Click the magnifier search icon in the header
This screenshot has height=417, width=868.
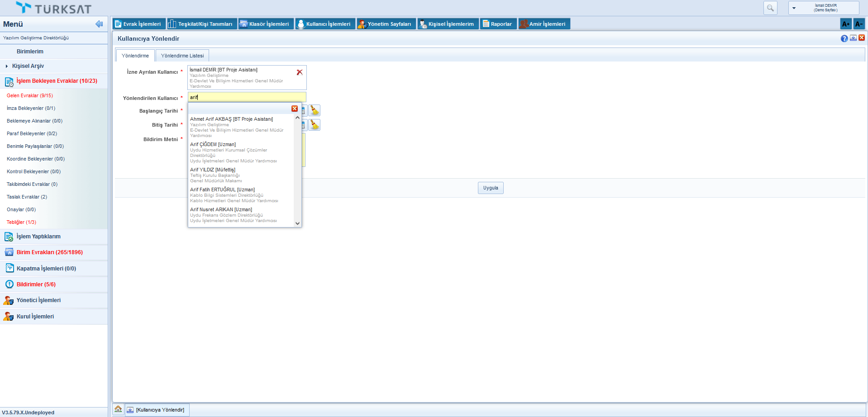(x=770, y=8)
